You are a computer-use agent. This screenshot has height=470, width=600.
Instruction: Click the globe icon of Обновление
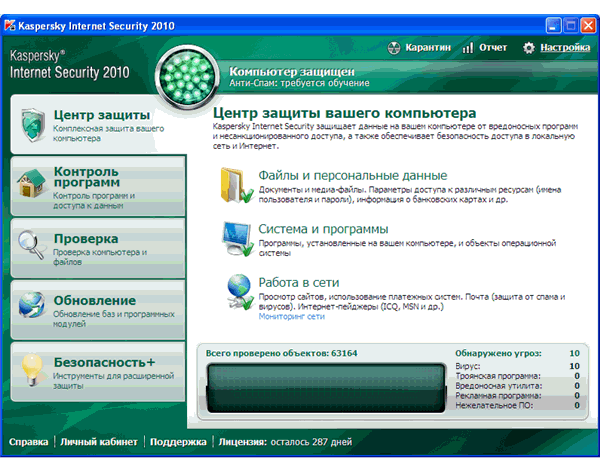[x=31, y=305]
